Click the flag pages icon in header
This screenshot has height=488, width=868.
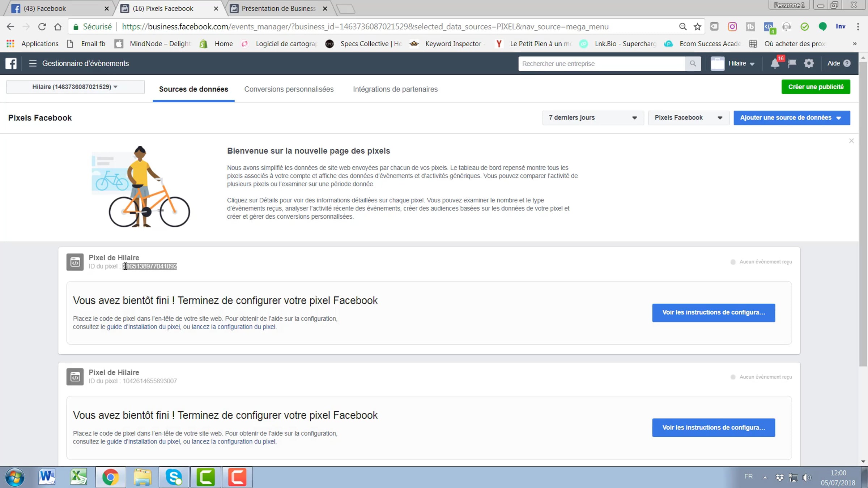pos(792,63)
